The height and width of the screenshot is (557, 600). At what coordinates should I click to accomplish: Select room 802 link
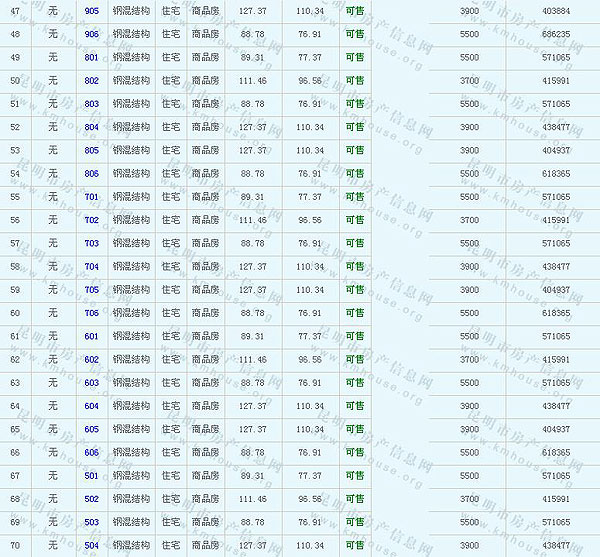pos(92,81)
